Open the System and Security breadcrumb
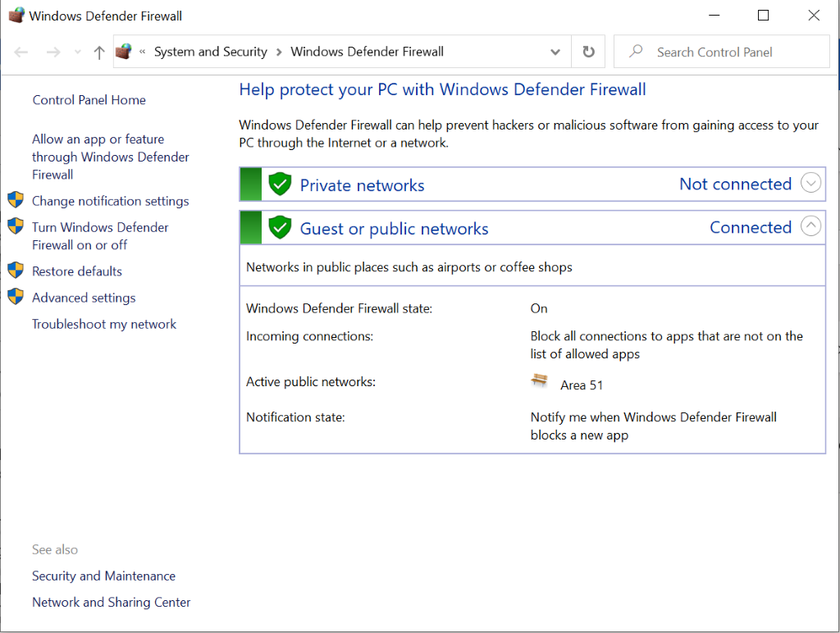The height and width of the screenshot is (633, 840). (210, 51)
